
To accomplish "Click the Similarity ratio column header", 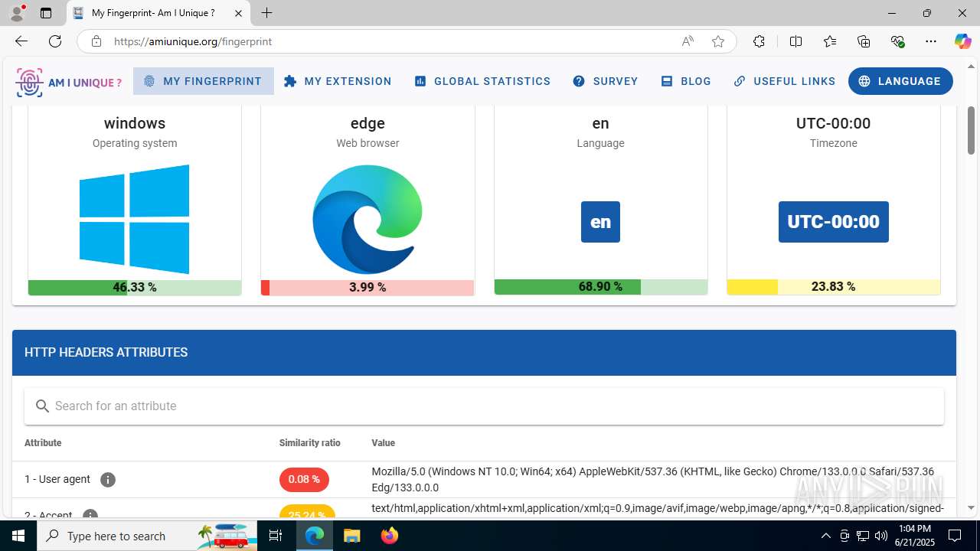I will pos(310,443).
